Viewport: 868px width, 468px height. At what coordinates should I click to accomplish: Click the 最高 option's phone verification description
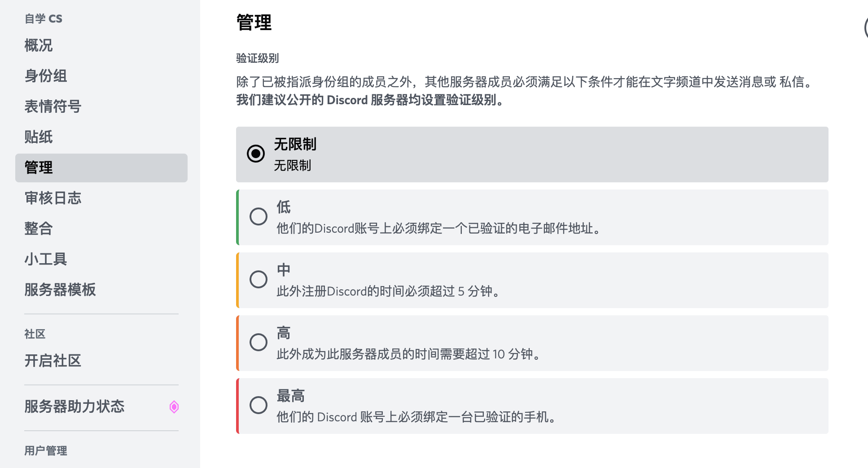(416, 417)
